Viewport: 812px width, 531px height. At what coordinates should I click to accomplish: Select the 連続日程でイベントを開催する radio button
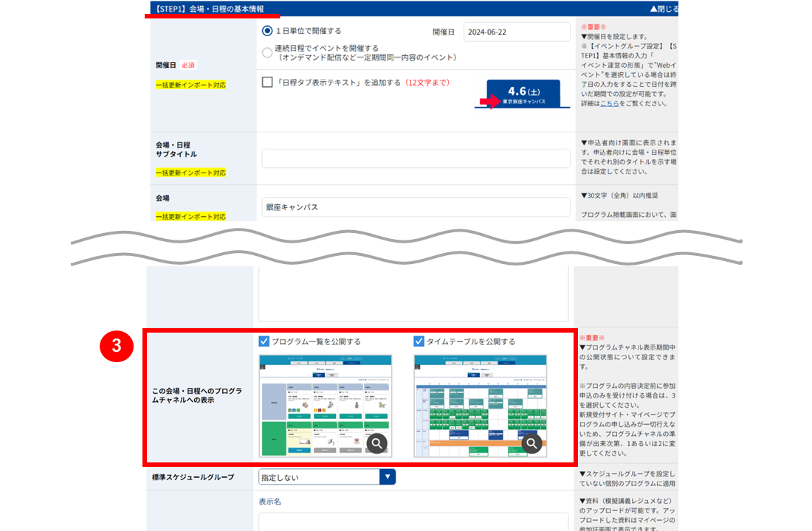pyautogui.click(x=267, y=53)
